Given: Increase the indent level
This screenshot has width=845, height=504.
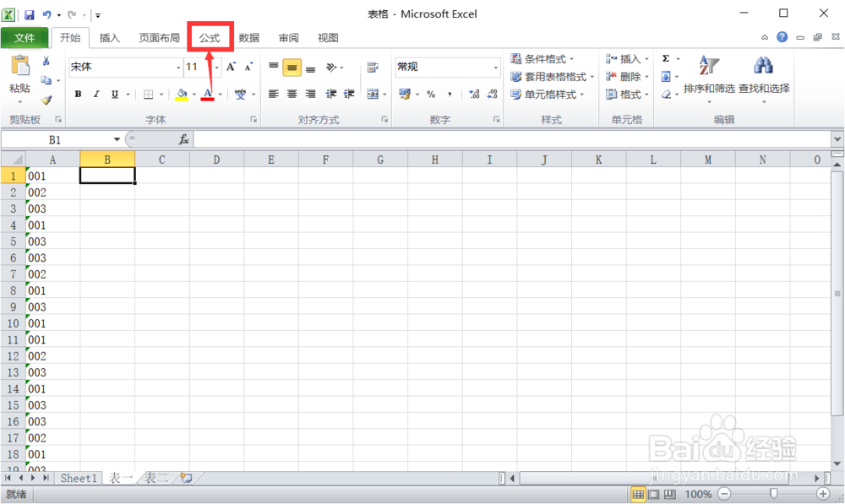Looking at the screenshot, I should [349, 95].
